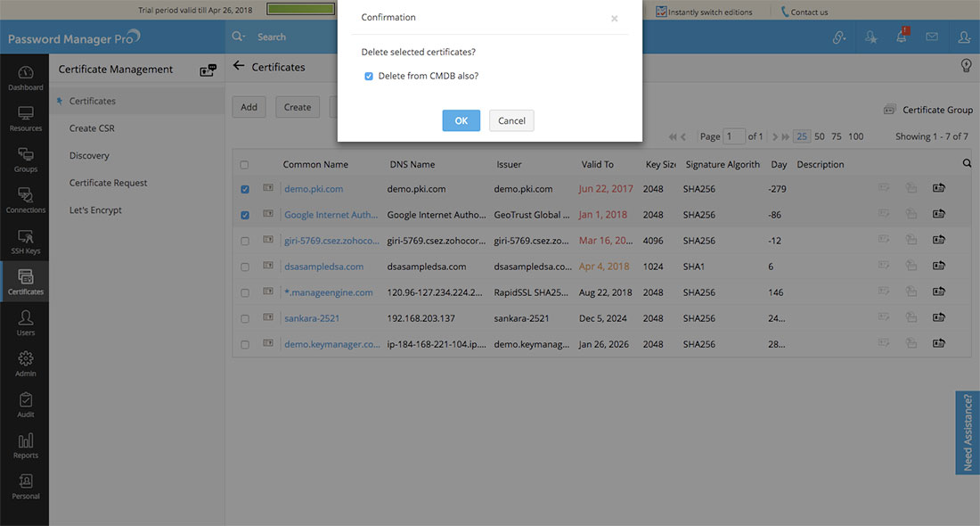Uncheck the Google Internet Auth row checkbox
This screenshot has height=526, width=980.
click(245, 215)
